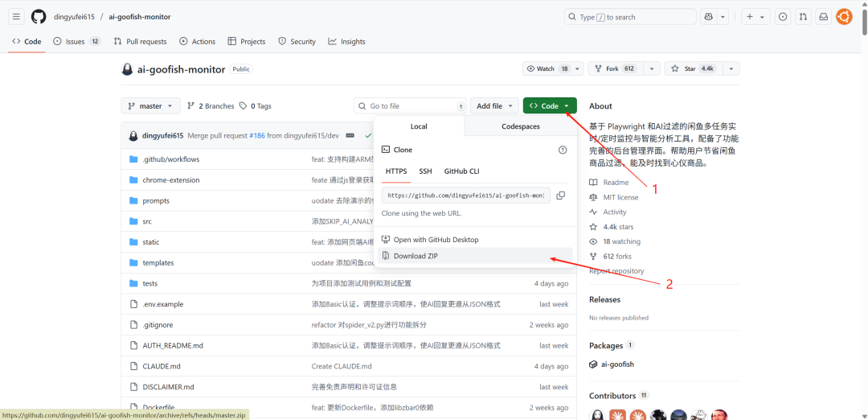Select the GitHub CLI clone option

pos(461,171)
